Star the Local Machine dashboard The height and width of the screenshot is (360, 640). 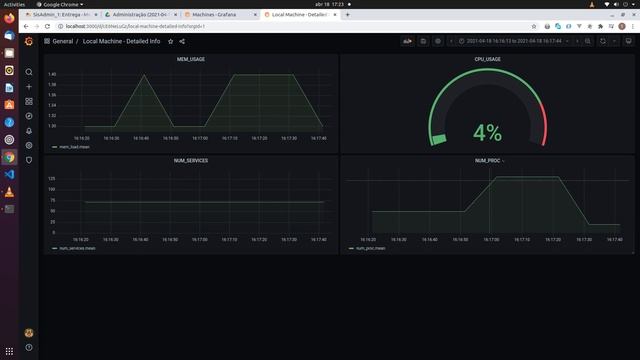(171, 41)
